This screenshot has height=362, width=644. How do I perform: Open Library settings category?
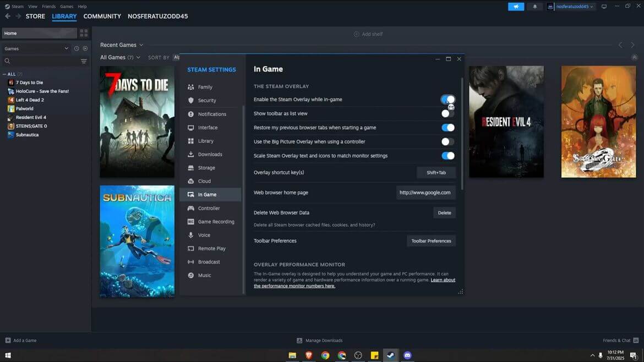[210, 141]
